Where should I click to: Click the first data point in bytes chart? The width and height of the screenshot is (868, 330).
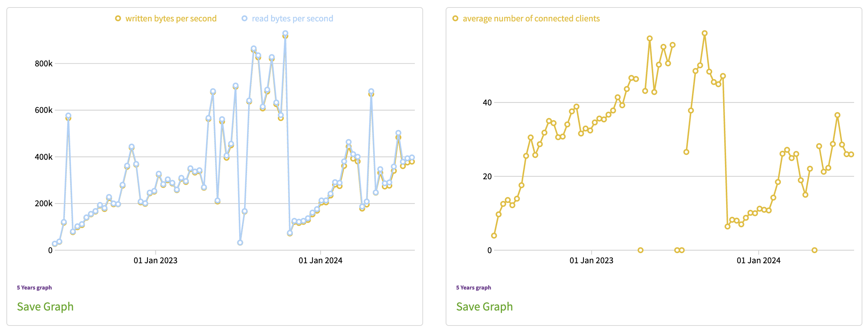click(x=55, y=244)
